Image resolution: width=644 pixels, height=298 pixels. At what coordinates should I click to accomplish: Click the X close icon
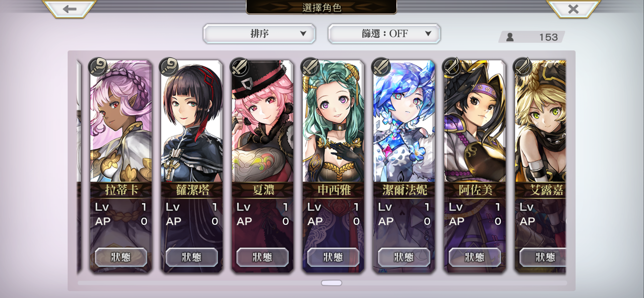(573, 9)
